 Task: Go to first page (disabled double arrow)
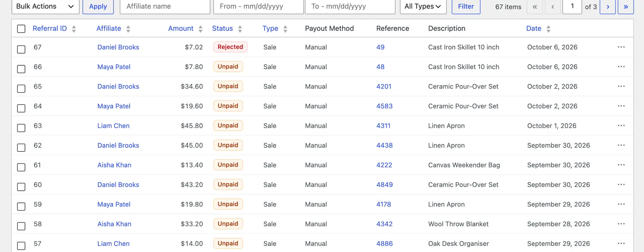(535, 6)
